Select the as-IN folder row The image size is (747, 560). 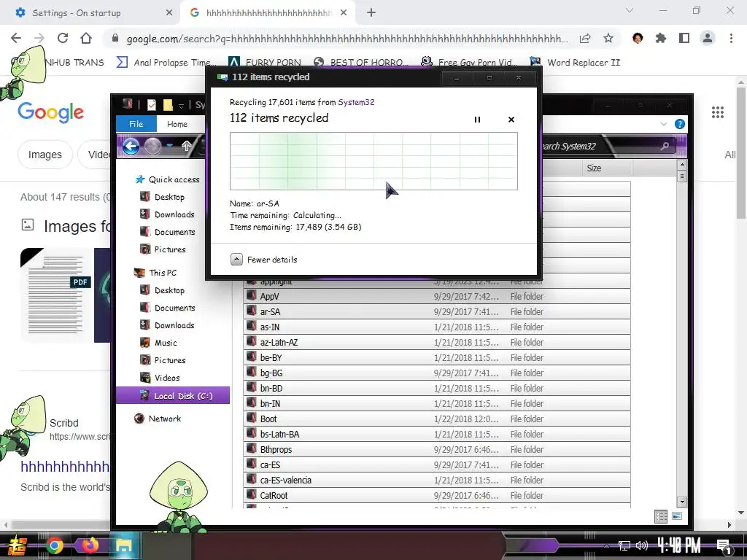(437, 327)
